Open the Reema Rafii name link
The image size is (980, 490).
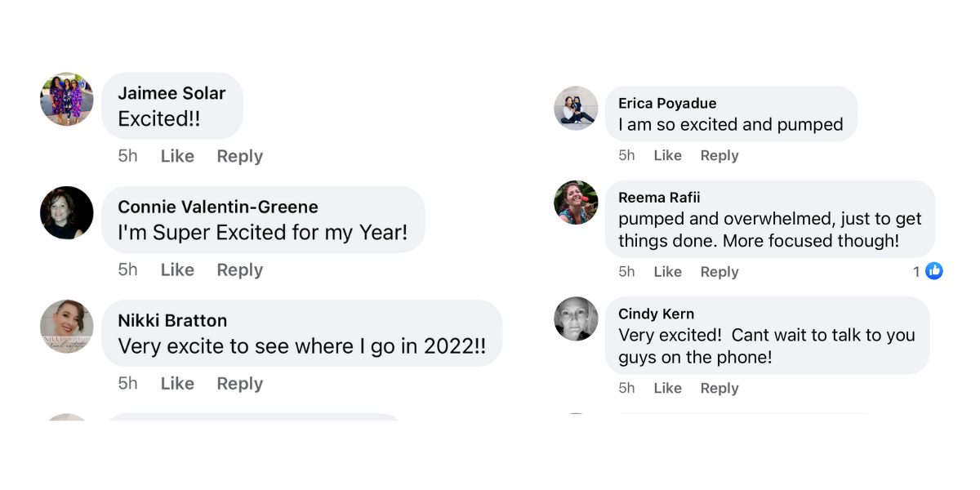pos(659,198)
